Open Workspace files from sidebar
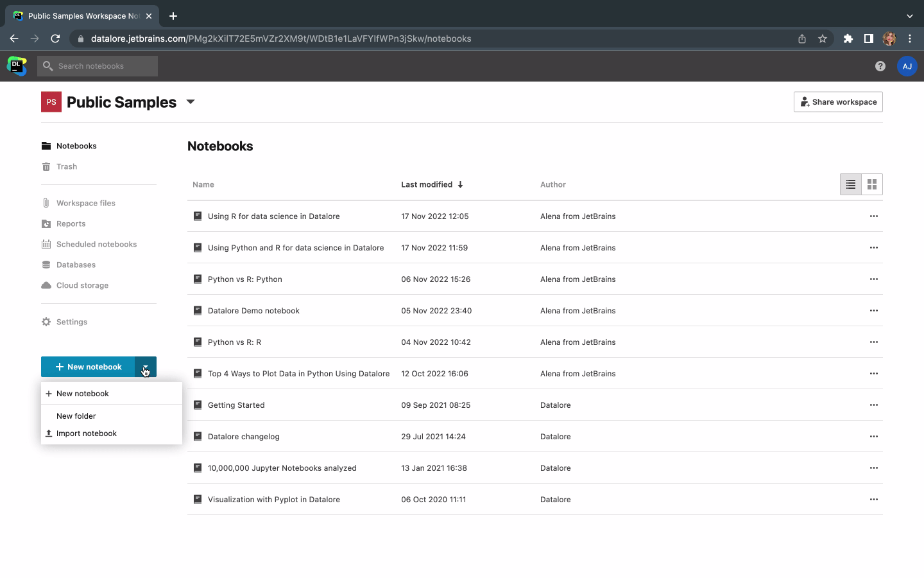This screenshot has width=924, height=578. click(x=85, y=203)
